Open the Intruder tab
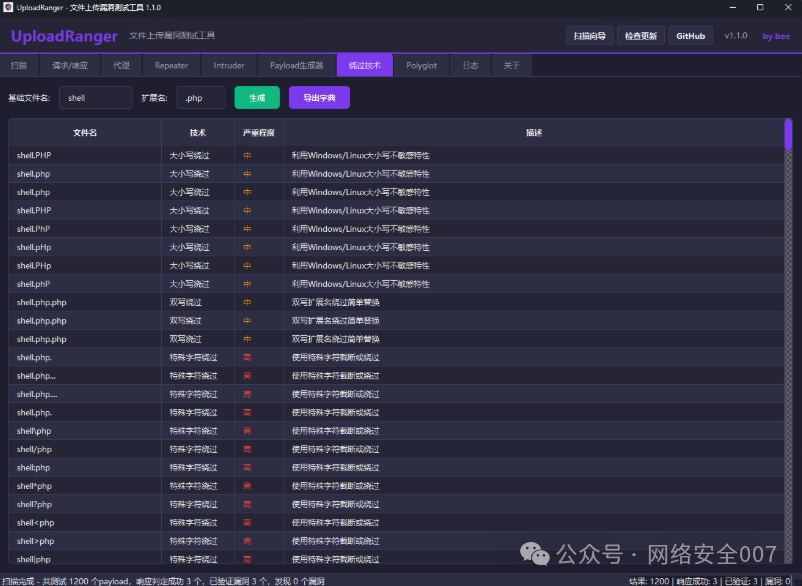Viewport: 802px width, 586px height. point(229,65)
